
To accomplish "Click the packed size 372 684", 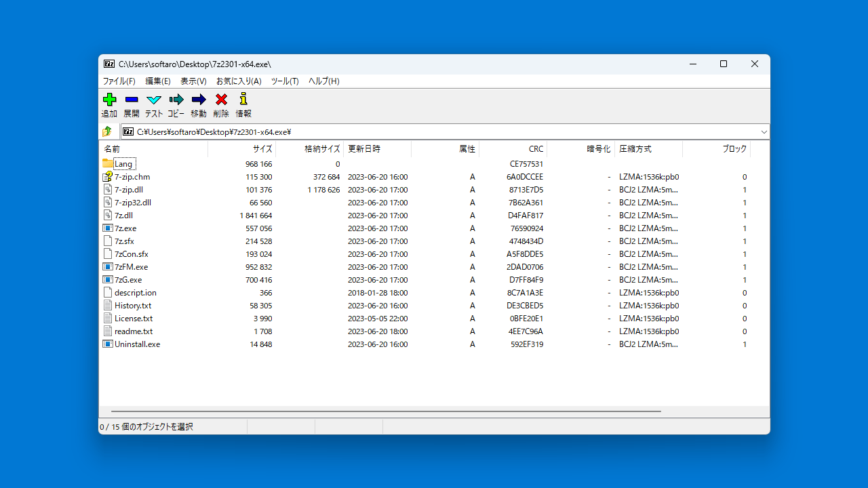I will pyautogui.click(x=327, y=177).
